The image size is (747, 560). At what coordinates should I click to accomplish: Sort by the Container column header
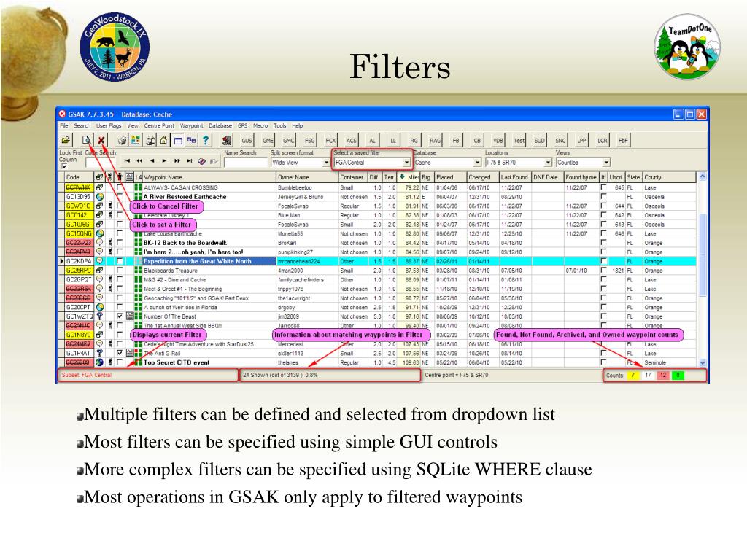coord(353,177)
